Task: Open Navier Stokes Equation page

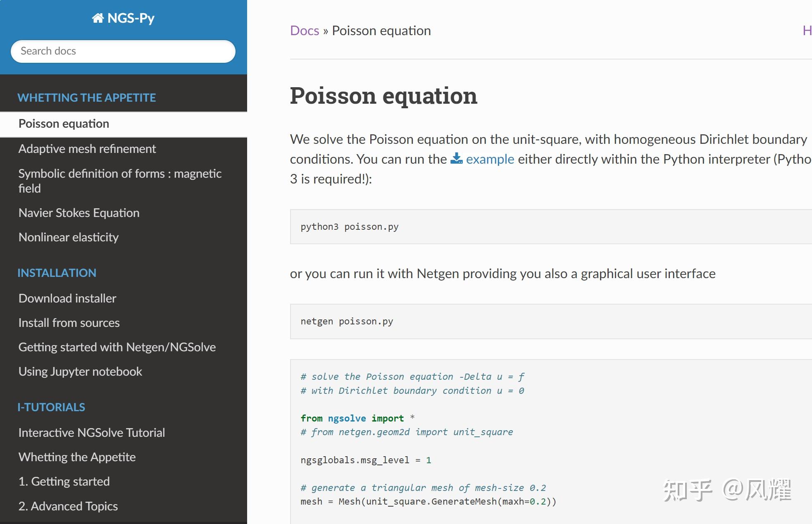Action: click(x=79, y=213)
